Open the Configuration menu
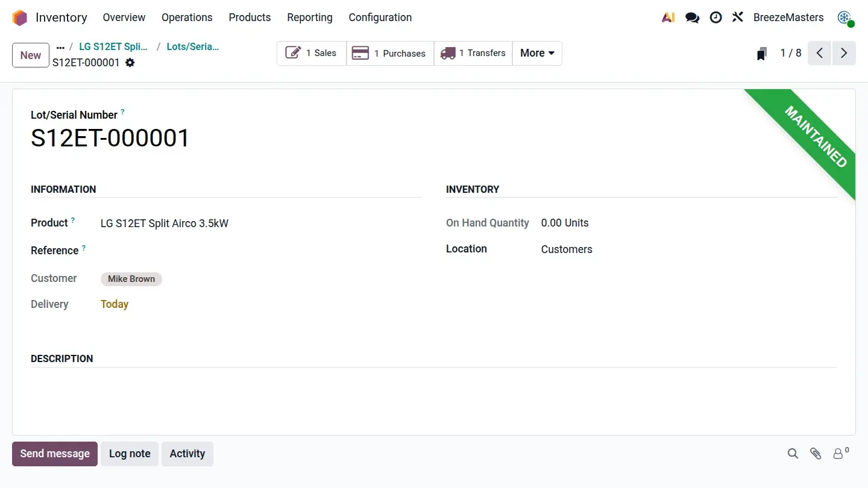The image size is (868, 488). [x=380, y=17]
